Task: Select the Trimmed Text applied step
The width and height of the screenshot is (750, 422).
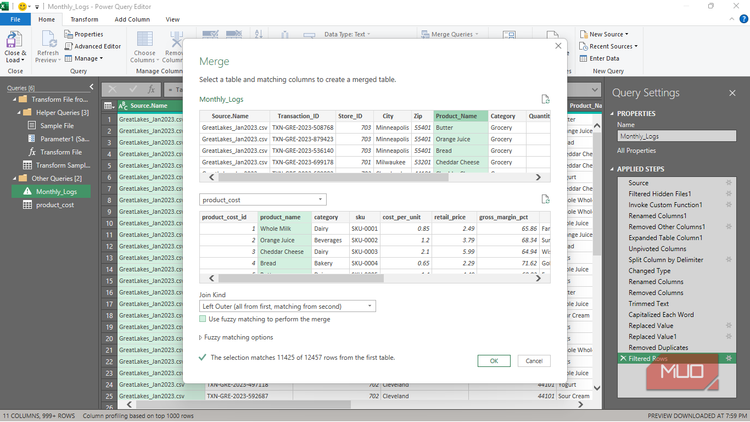Action: point(649,303)
